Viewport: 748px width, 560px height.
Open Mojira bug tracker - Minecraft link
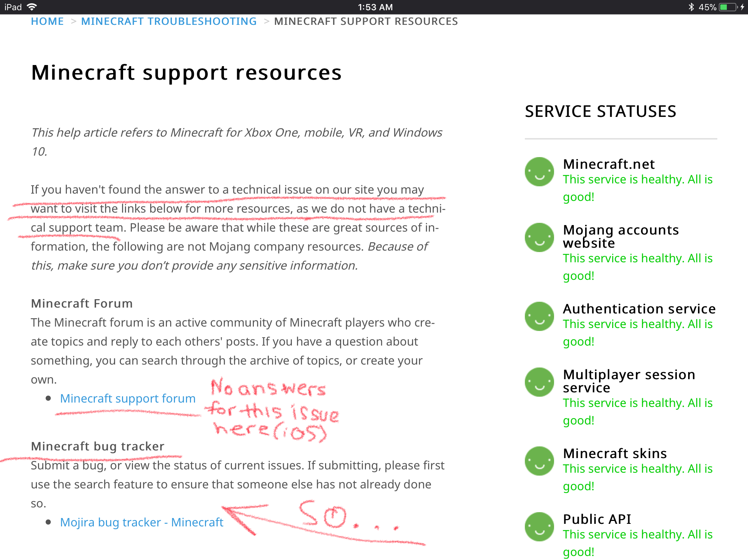pyautogui.click(x=141, y=522)
